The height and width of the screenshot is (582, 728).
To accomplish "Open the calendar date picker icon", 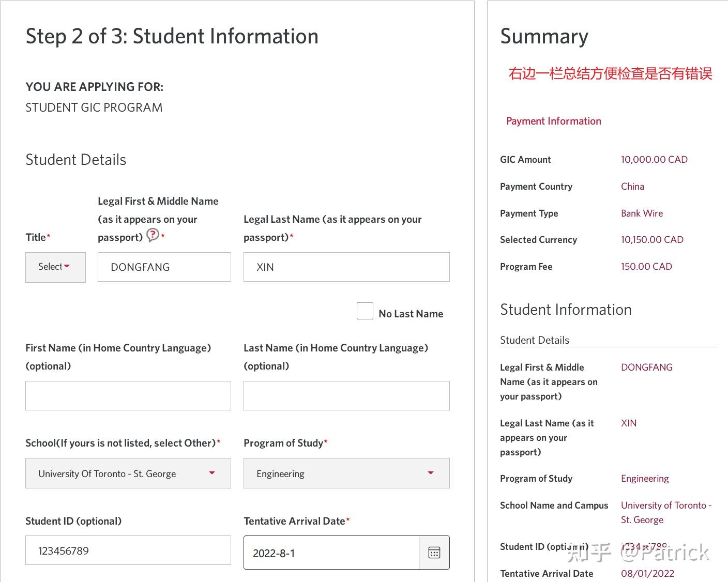I will [434, 553].
